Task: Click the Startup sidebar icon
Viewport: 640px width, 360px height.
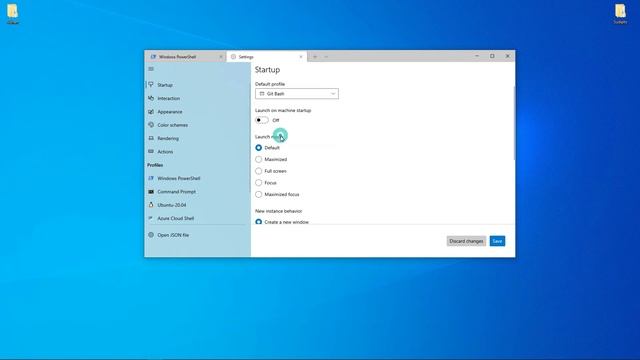Action: pyautogui.click(x=151, y=85)
